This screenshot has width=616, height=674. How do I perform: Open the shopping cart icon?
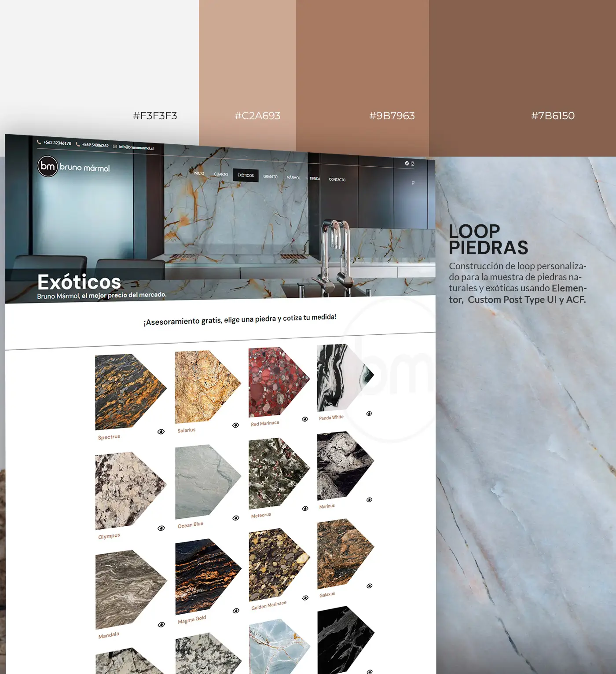[x=413, y=183]
